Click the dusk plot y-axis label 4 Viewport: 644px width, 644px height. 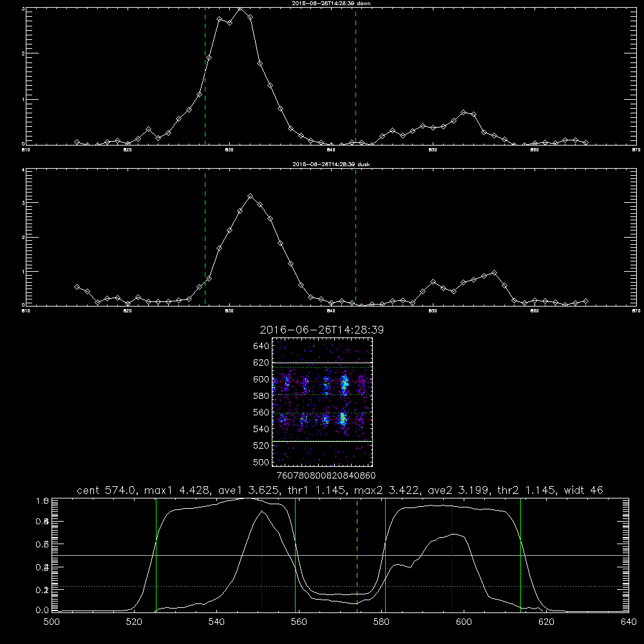[23, 169]
